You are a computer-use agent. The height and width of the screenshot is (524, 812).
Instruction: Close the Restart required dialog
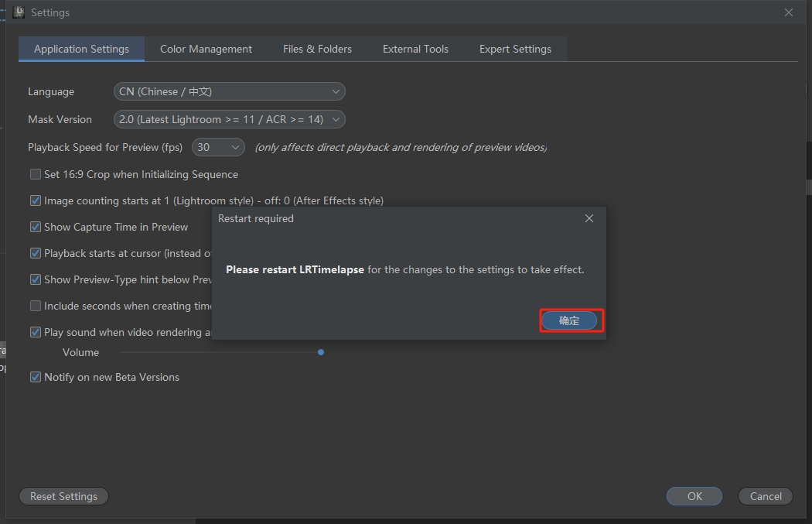click(589, 219)
